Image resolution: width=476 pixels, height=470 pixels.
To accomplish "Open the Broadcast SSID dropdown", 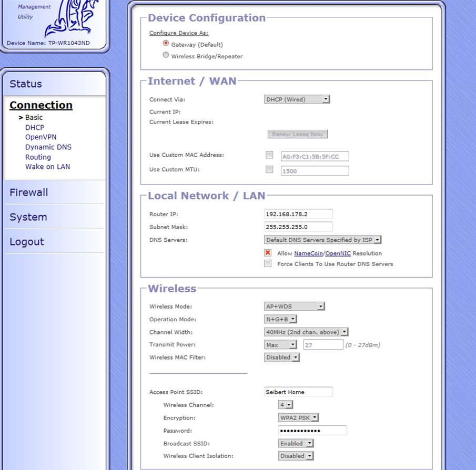I will coord(296,443).
